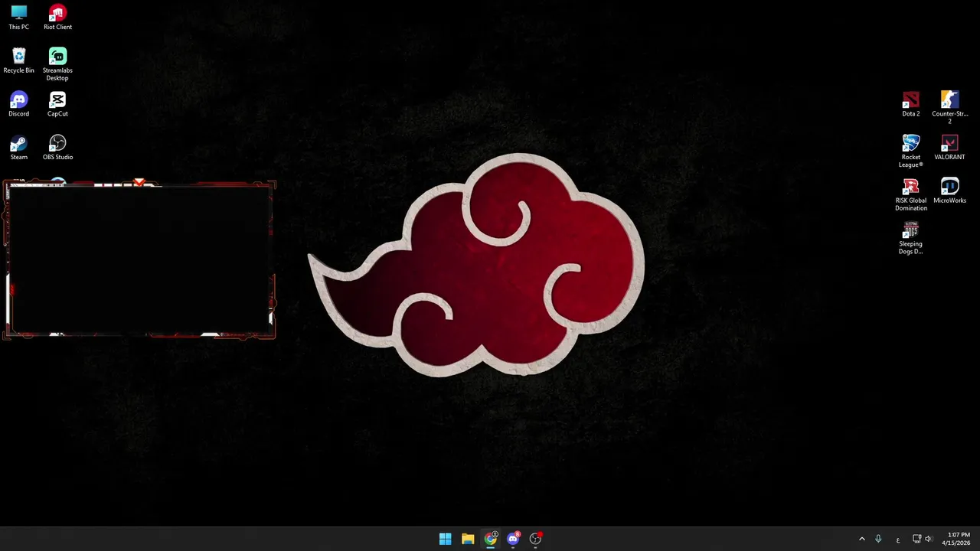Click Show Desktop at taskbar's far right
The height and width of the screenshot is (551, 980).
coord(978,539)
